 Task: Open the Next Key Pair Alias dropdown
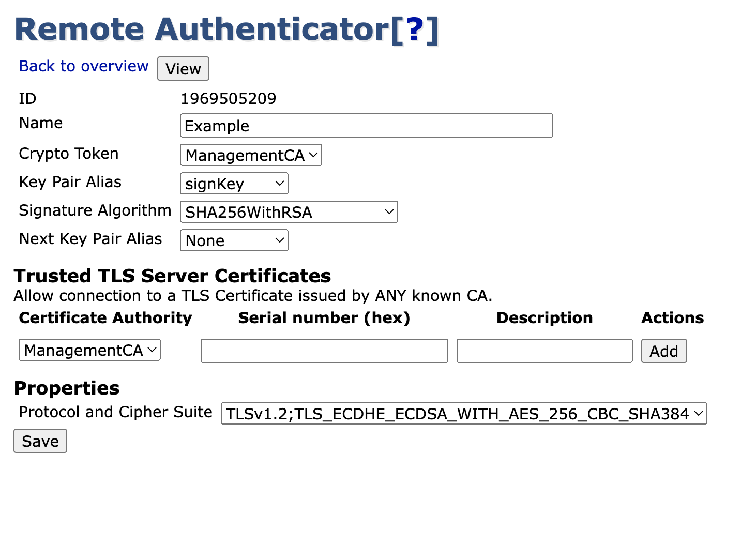pyautogui.click(x=234, y=240)
